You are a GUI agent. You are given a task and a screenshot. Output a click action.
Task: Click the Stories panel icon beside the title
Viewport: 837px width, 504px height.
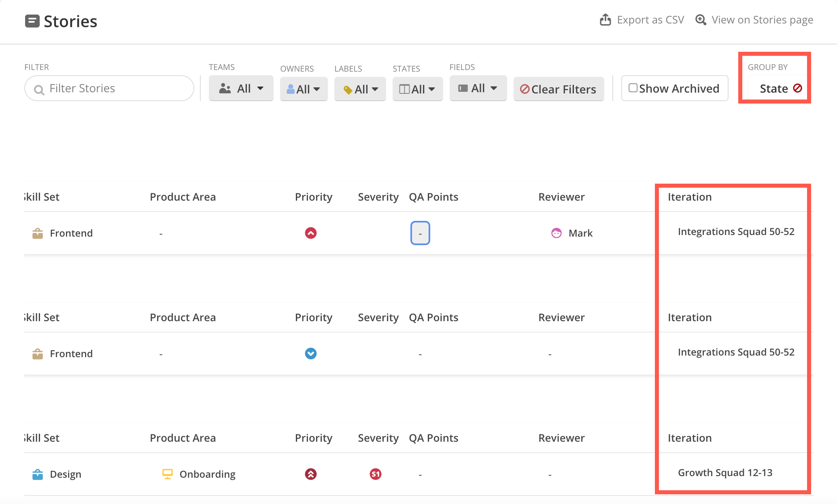point(32,21)
